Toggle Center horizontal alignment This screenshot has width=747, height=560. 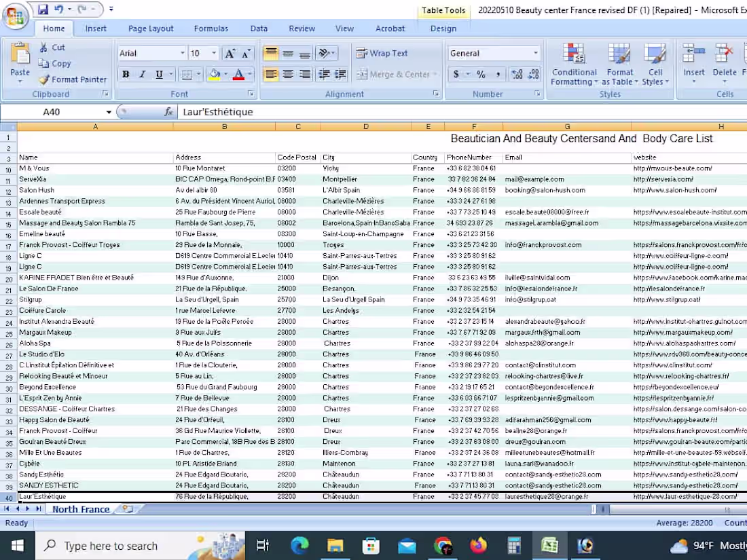point(288,74)
